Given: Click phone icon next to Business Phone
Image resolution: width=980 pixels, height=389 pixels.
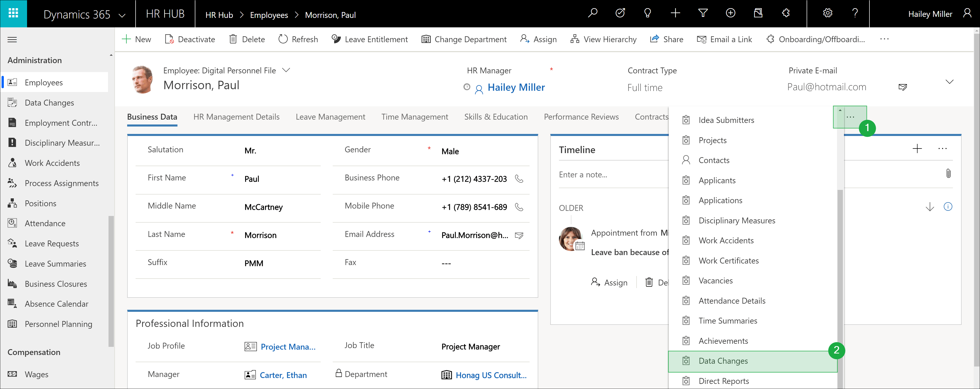Looking at the screenshot, I should (x=519, y=178).
